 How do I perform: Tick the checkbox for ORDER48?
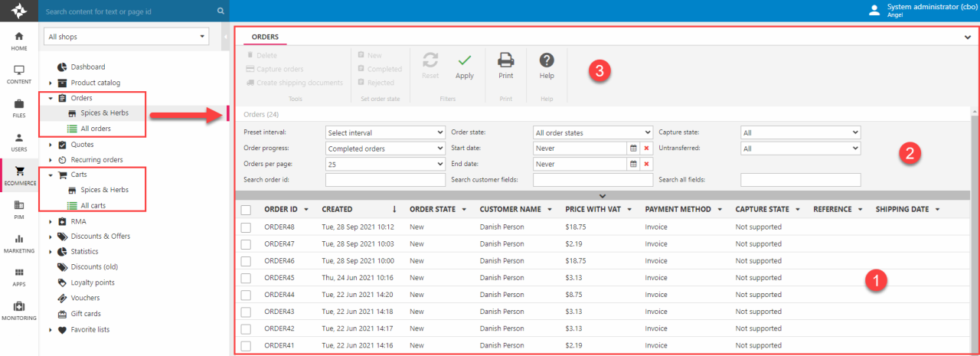[246, 227]
